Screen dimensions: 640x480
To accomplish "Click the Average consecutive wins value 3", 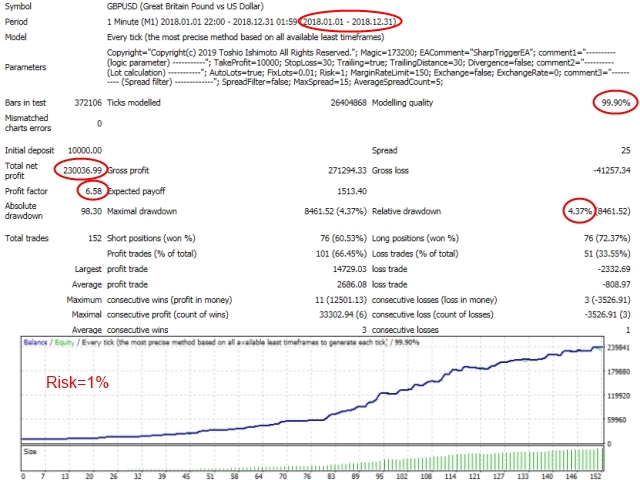I will [364, 330].
